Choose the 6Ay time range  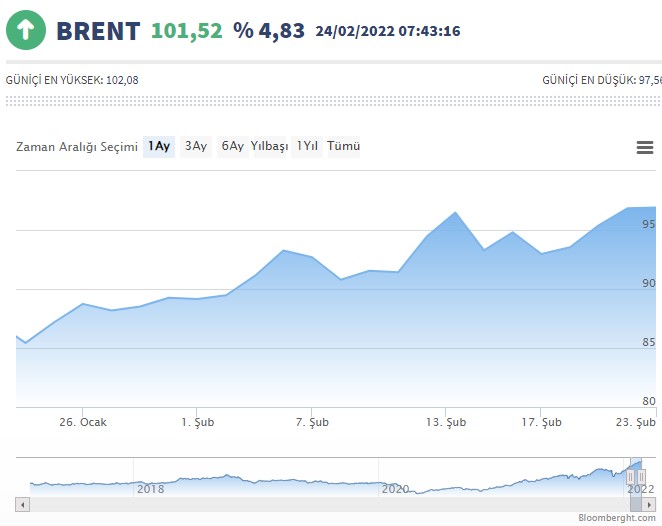pyautogui.click(x=232, y=146)
